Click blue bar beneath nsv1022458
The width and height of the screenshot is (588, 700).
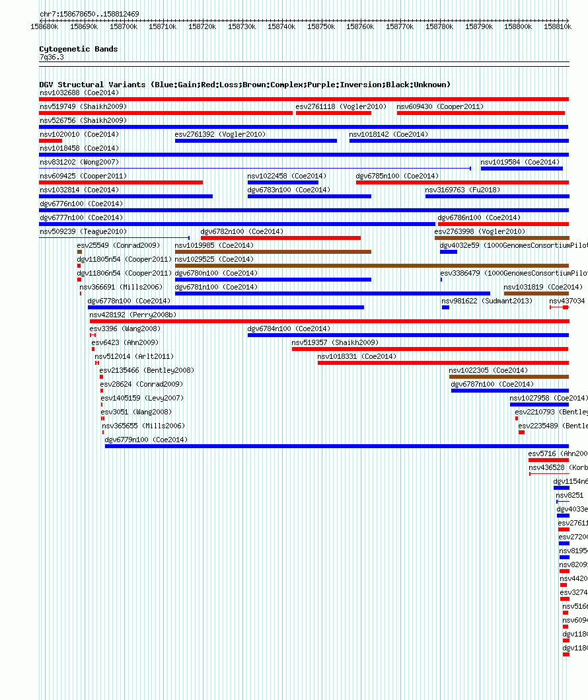(283, 182)
